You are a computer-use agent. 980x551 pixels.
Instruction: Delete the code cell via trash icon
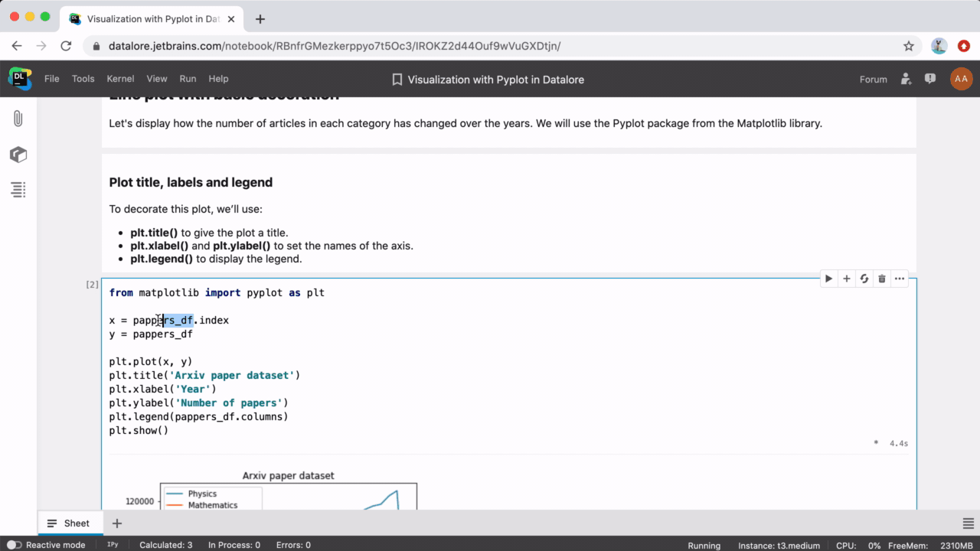[881, 279]
